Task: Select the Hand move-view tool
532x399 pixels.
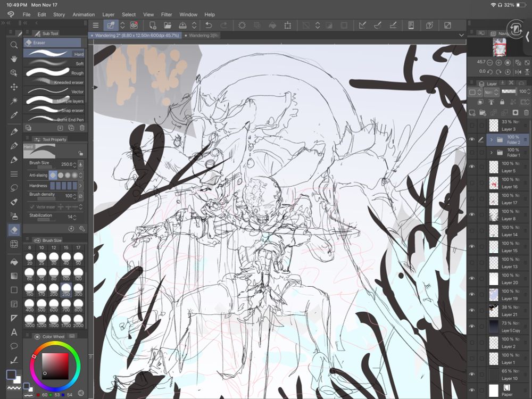Action: (14, 59)
